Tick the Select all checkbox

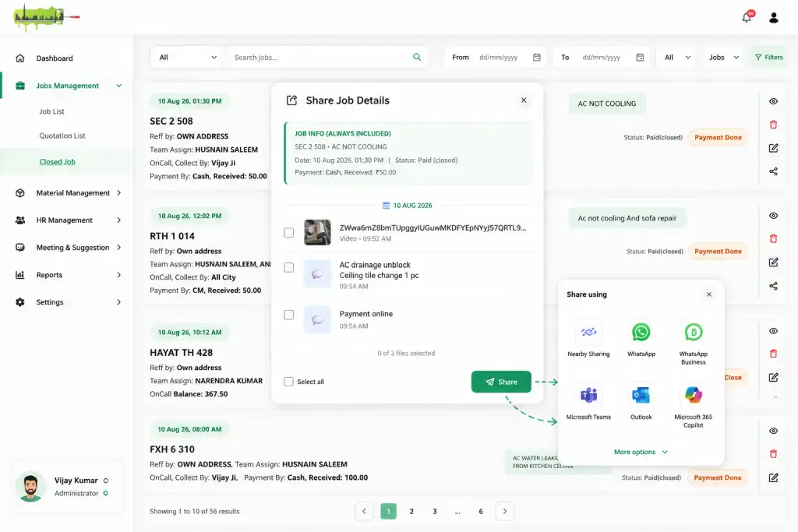[x=288, y=382]
